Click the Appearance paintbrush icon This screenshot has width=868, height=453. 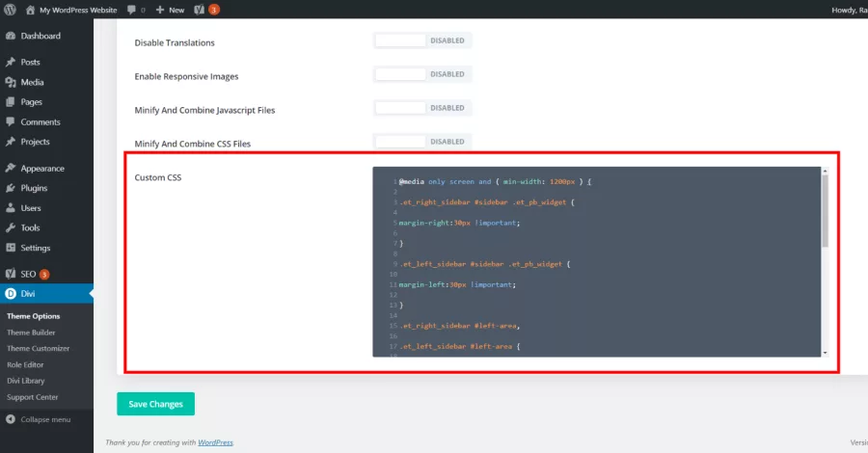pos(11,168)
